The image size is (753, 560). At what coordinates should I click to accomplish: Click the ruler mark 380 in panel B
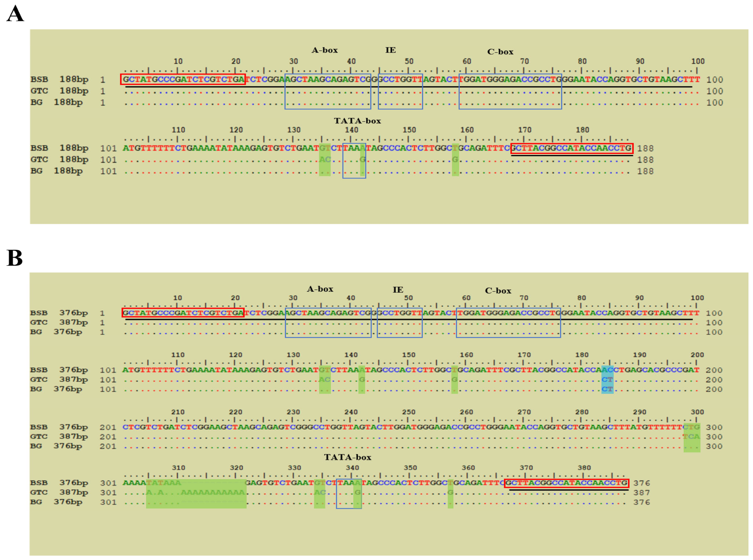tap(584, 467)
